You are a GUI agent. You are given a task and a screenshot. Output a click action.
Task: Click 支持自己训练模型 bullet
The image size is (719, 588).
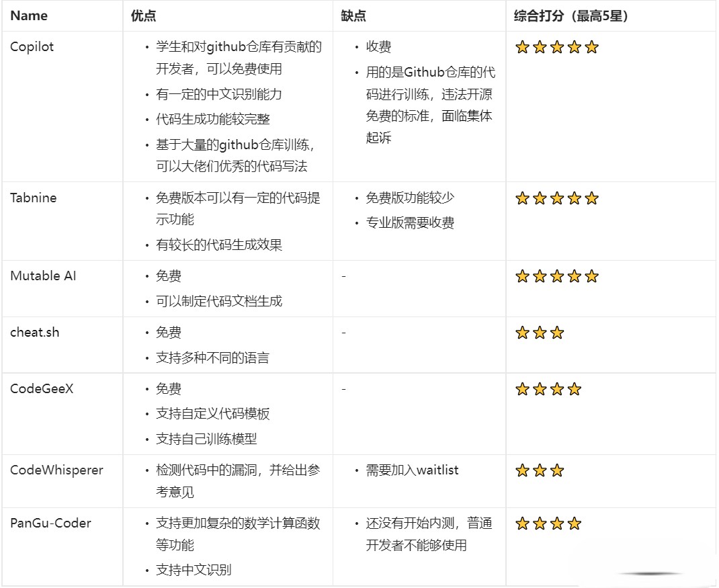pyautogui.click(x=206, y=439)
